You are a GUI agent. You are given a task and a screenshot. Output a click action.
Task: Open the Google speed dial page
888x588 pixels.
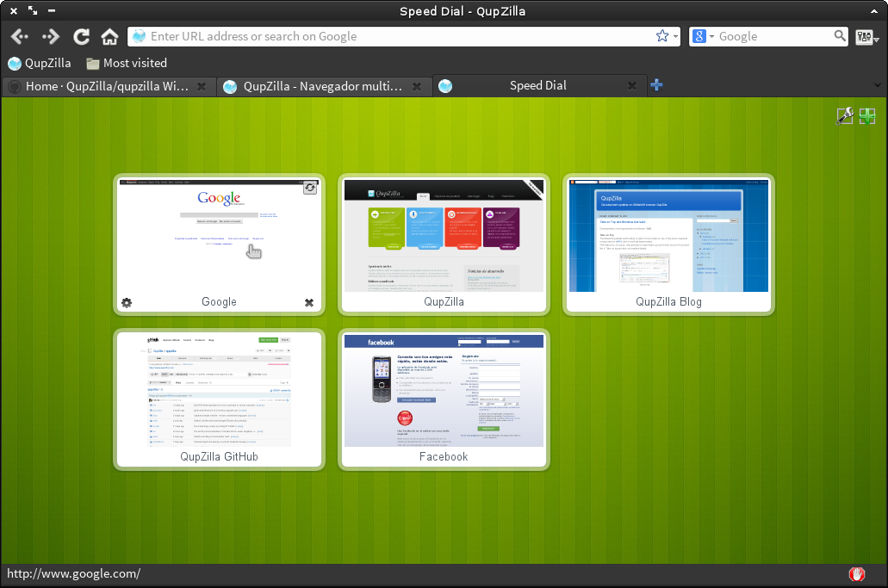(219, 244)
